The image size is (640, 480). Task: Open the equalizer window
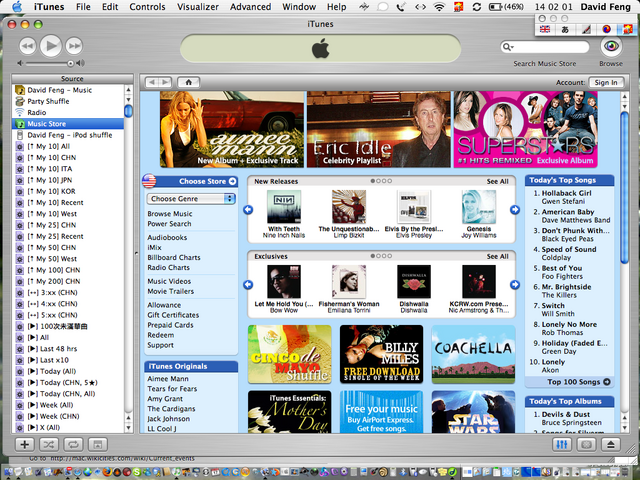(562, 444)
